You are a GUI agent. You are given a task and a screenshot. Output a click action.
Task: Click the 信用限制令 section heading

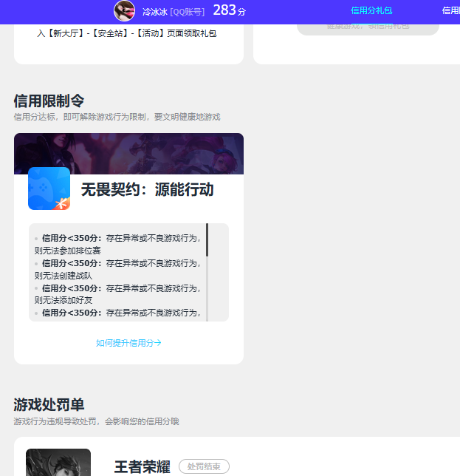49,101
